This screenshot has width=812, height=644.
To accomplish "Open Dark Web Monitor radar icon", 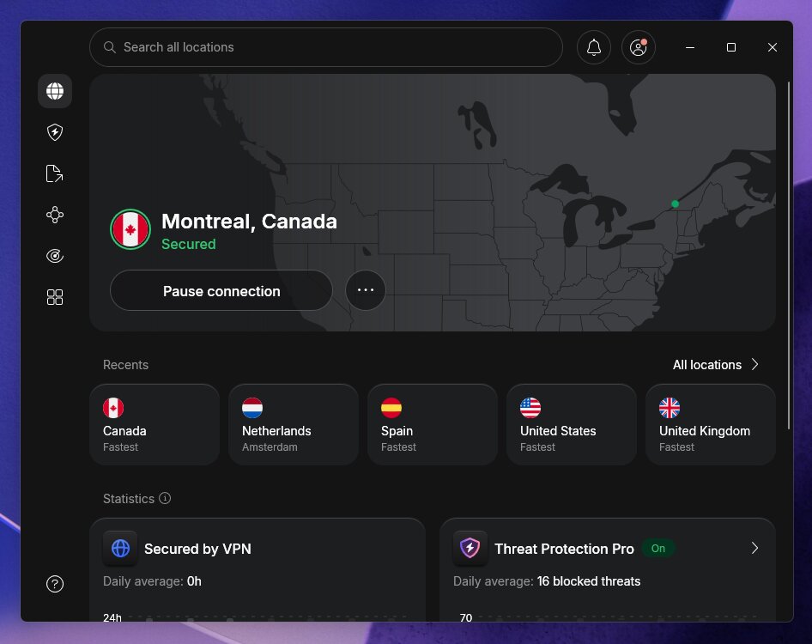I will pyautogui.click(x=55, y=256).
